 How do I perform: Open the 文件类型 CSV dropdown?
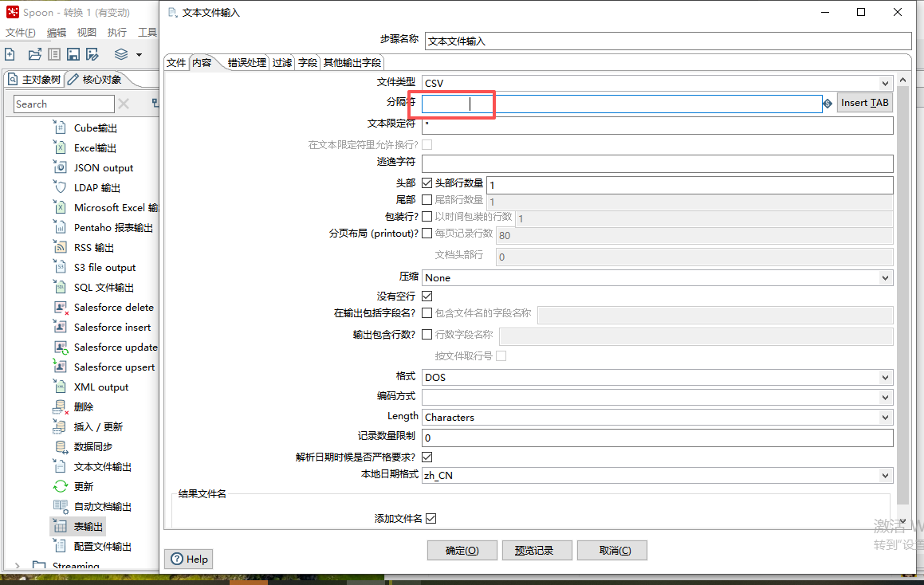[657, 83]
